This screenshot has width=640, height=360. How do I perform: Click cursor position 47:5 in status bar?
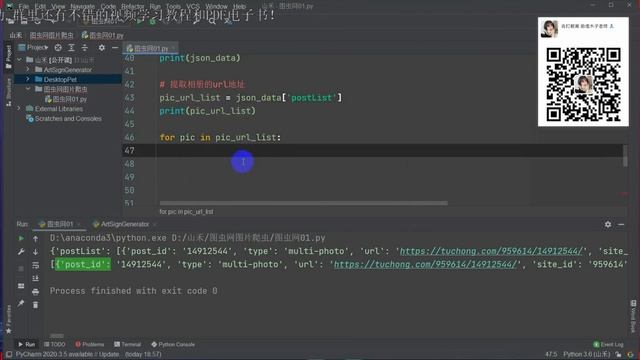point(551,354)
